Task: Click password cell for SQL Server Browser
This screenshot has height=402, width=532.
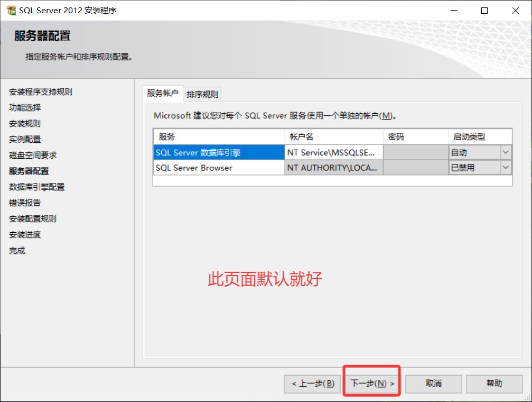Action: [416, 168]
